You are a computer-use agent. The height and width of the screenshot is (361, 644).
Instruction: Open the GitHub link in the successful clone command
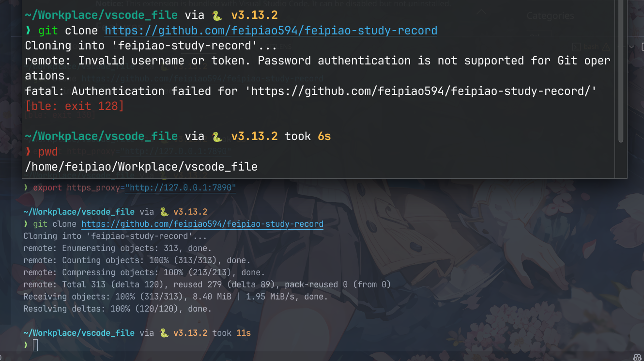pos(202,224)
